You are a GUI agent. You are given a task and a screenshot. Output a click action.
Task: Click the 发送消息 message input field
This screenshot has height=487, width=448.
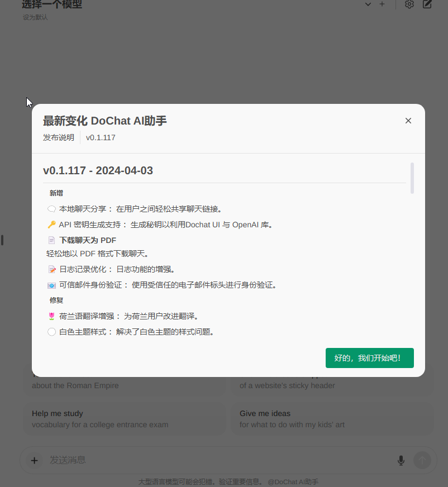tap(218, 460)
